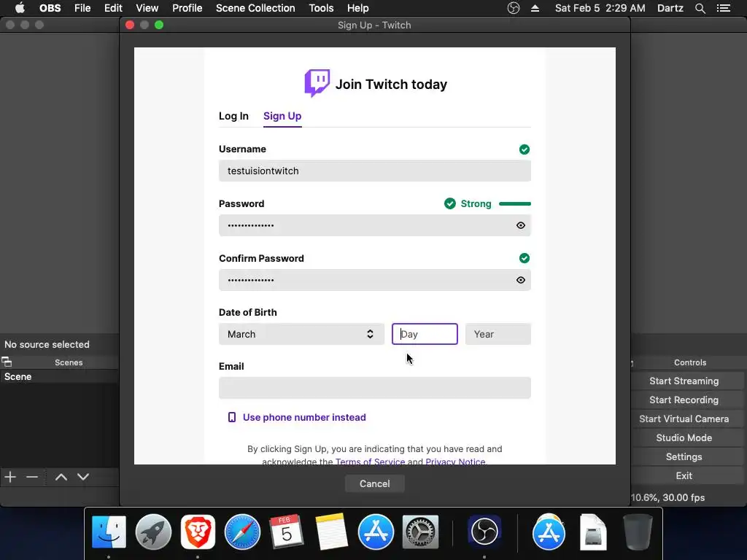Open the disk image file in Dock
747x560 pixels.
point(592,532)
